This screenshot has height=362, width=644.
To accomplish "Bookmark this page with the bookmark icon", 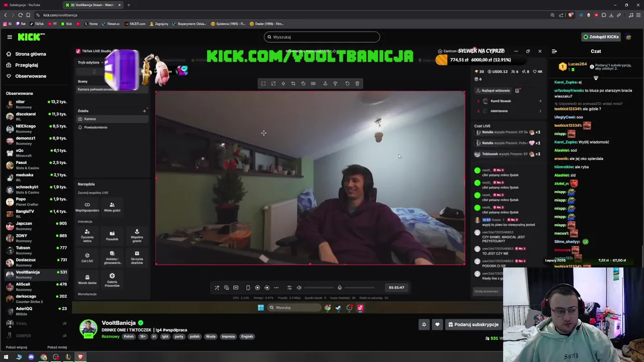I will (x=28, y=15).
